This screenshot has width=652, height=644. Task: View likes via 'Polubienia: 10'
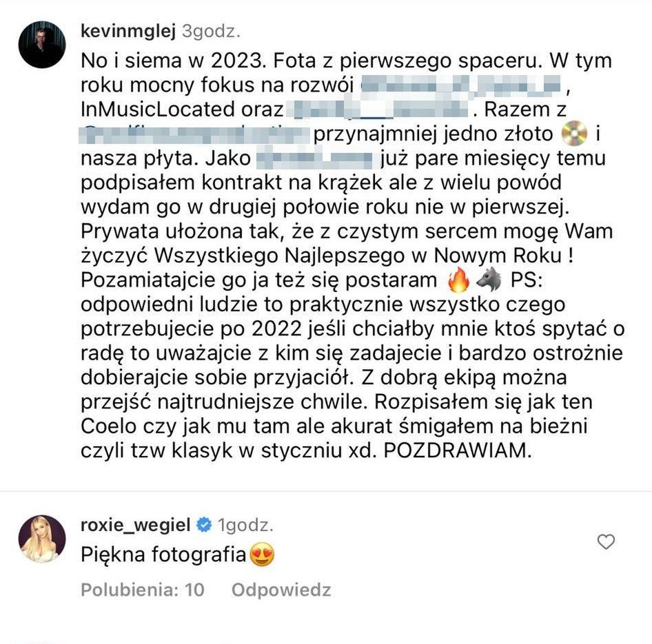click(x=143, y=590)
